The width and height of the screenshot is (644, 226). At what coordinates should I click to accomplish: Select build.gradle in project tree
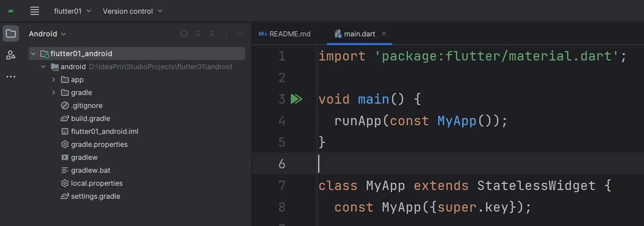pos(90,118)
